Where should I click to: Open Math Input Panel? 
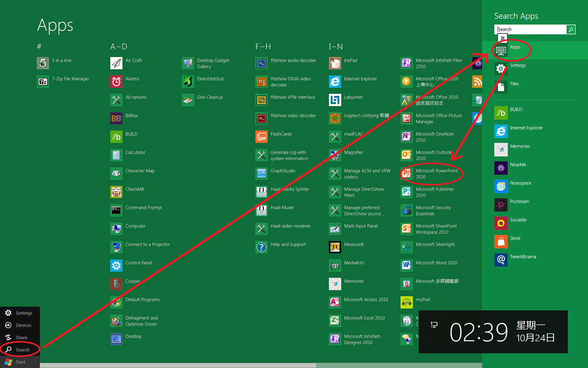coord(353,229)
